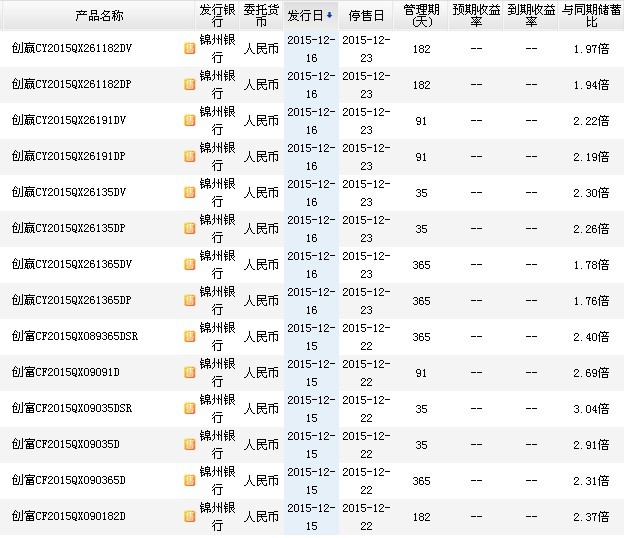
Task: Click the blue sort arrow in 发行日 header
Action: pos(329,15)
